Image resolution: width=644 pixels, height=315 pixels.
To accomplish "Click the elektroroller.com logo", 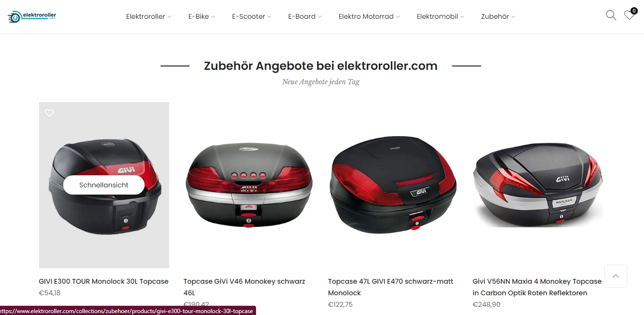I will [32, 16].
